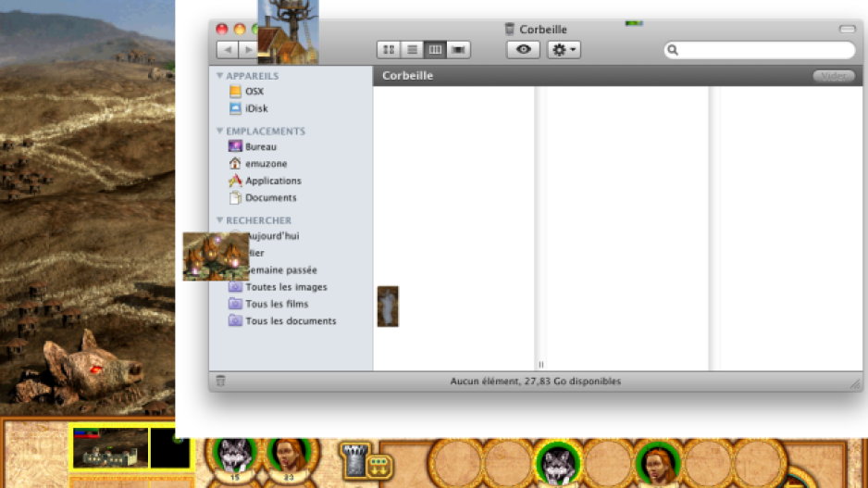Collapse the RECHERCHER sidebar section
The image size is (868, 488).
(219, 219)
